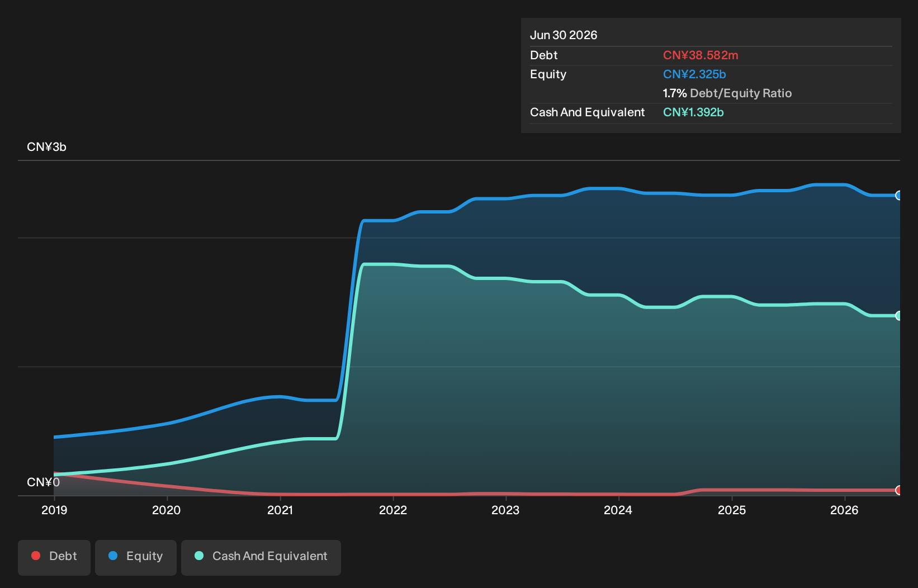Screen dimensions: 918x588
Task: Click Cash And Equivalent label in tooltip
Action: click(587, 112)
